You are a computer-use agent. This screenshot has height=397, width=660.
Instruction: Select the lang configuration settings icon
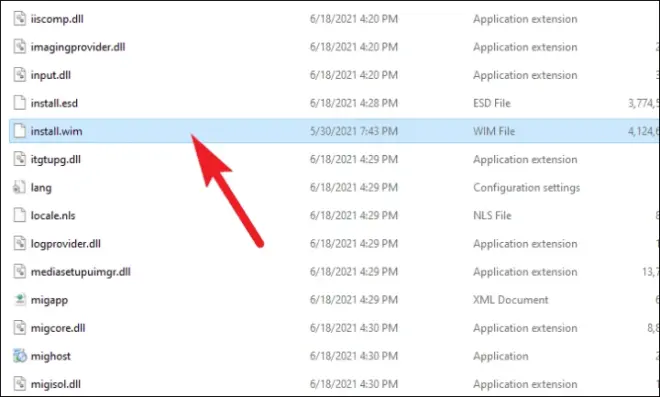coord(19,187)
